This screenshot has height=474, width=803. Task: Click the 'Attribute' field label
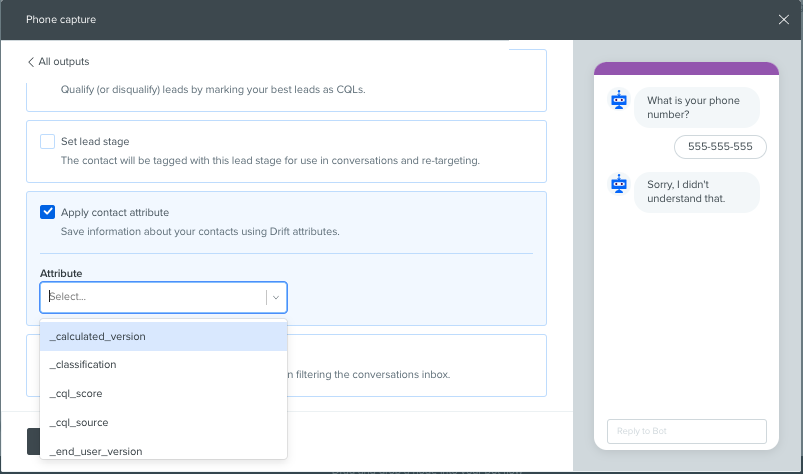point(61,273)
